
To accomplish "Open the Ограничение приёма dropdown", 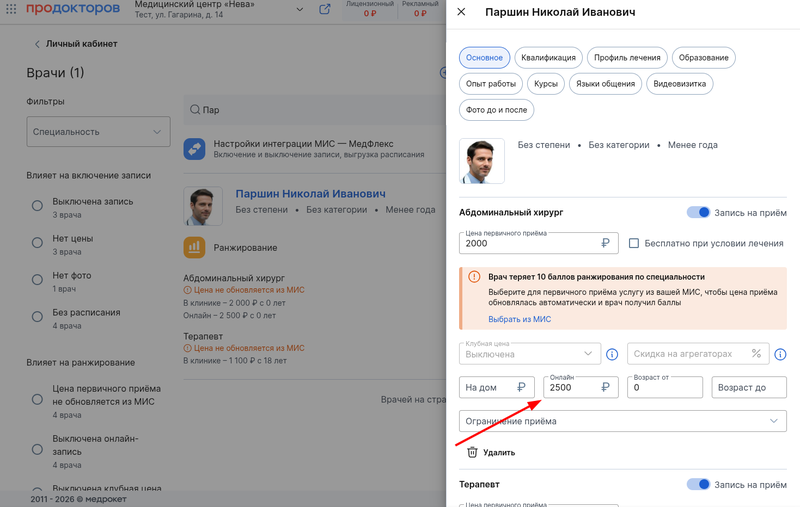I will [x=622, y=421].
